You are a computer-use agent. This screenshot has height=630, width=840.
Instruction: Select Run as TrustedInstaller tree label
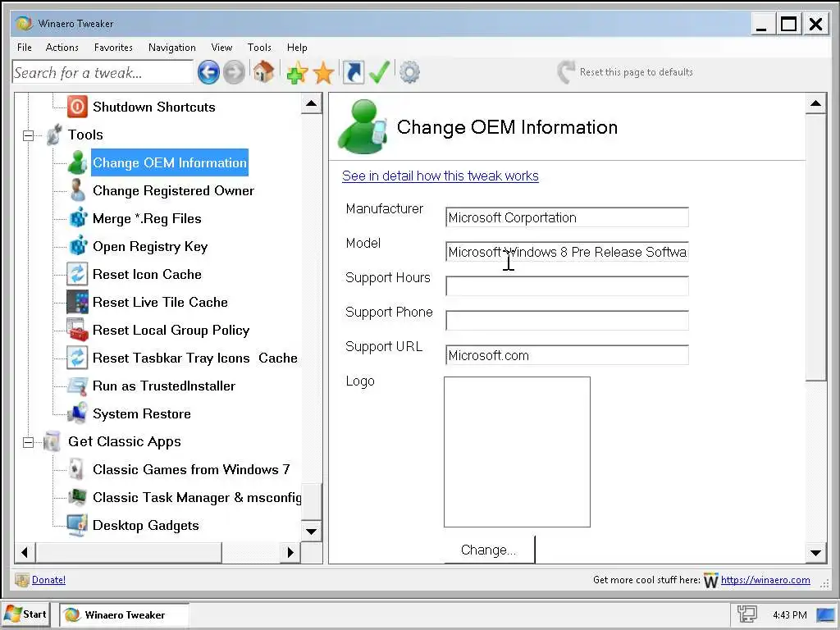point(164,386)
